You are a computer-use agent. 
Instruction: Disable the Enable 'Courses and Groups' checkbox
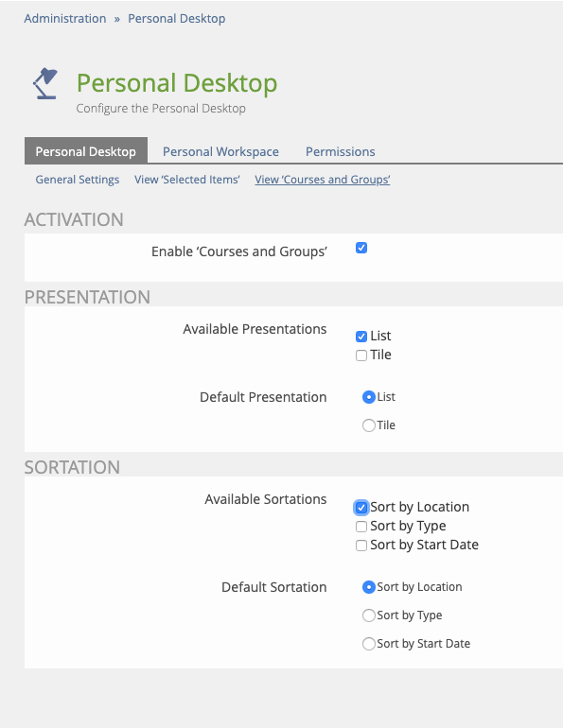coord(361,248)
